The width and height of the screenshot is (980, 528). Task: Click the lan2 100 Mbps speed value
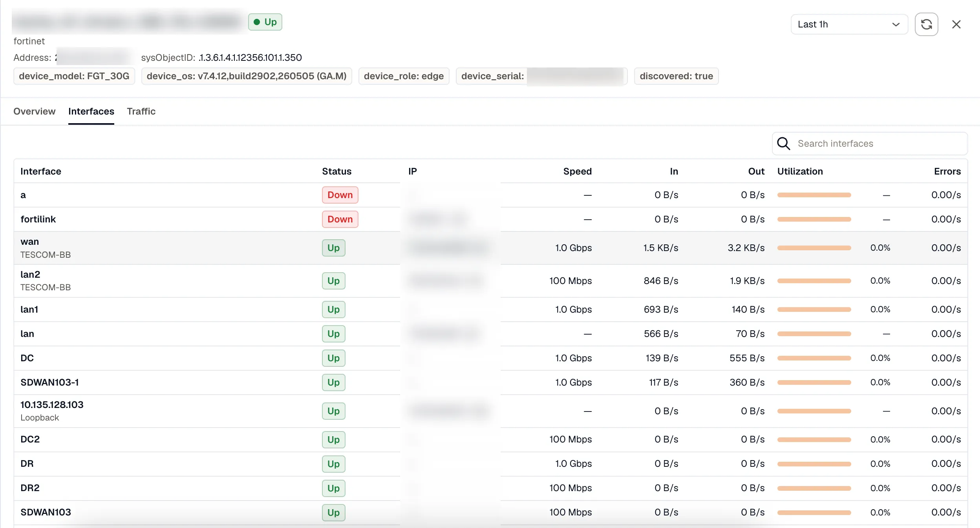[570, 281]
